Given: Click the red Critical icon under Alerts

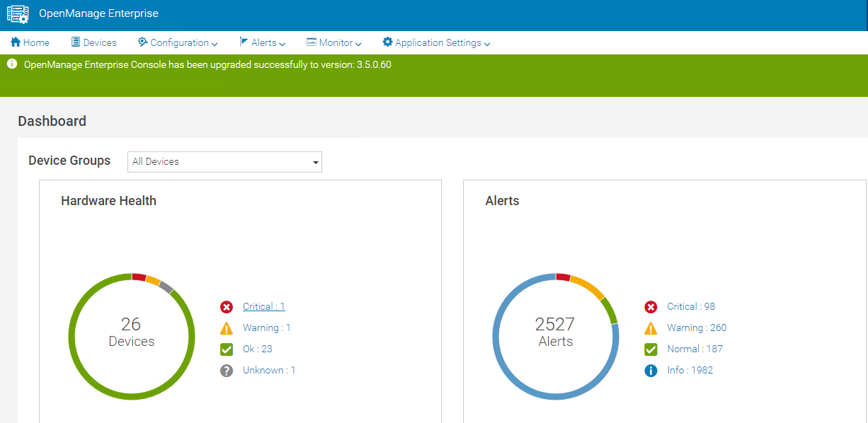Looking at the screenshot, I should (x=651, y=307).
